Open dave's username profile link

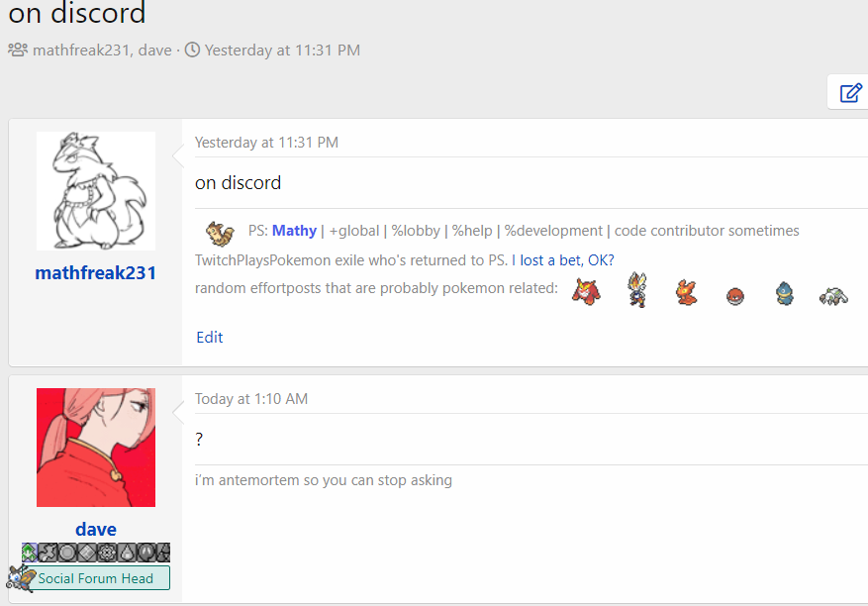[96, 529]
